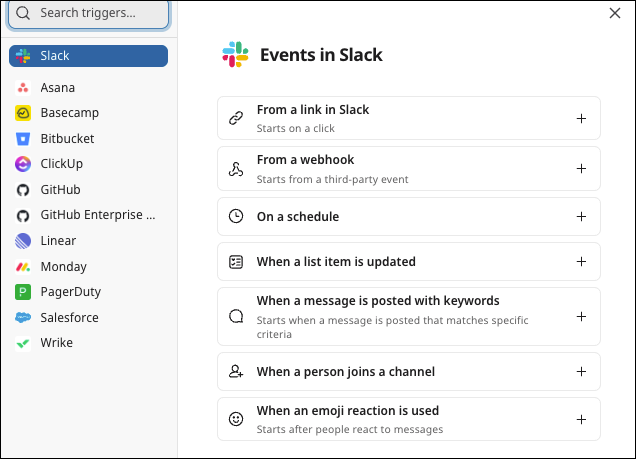The width and height of the screenshot is (636, 459).
Task: Click the Starts on a click description
Action: point(296,129)
